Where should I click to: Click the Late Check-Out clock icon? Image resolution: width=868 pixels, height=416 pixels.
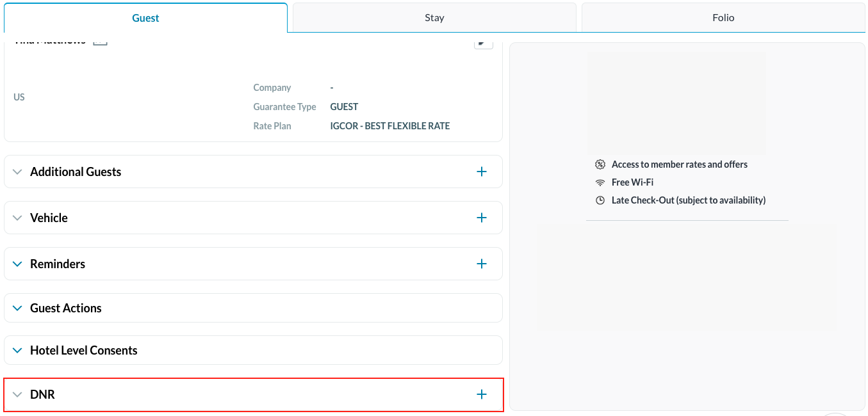pos(600,200)
